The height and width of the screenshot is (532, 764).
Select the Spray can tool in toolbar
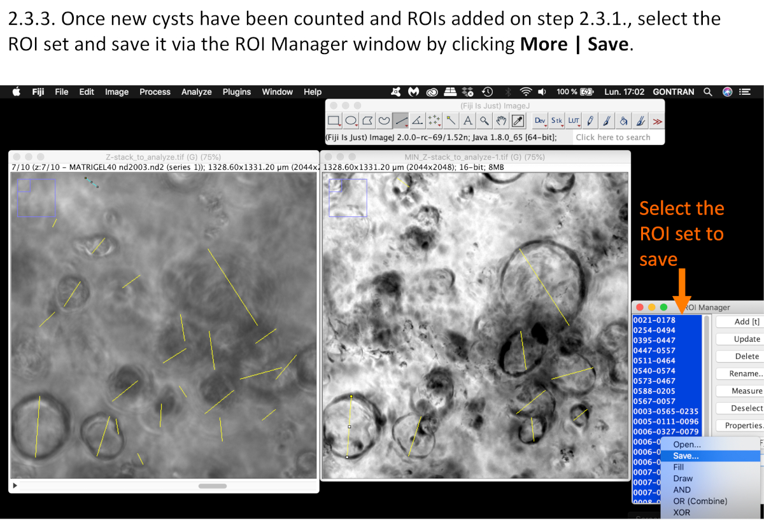click(640, 120)
